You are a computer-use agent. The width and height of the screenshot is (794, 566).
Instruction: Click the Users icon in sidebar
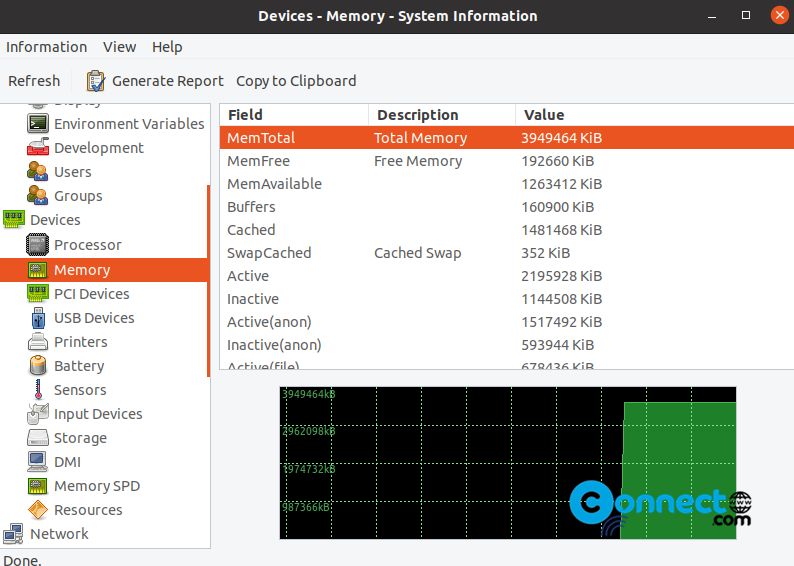[38, 172]
